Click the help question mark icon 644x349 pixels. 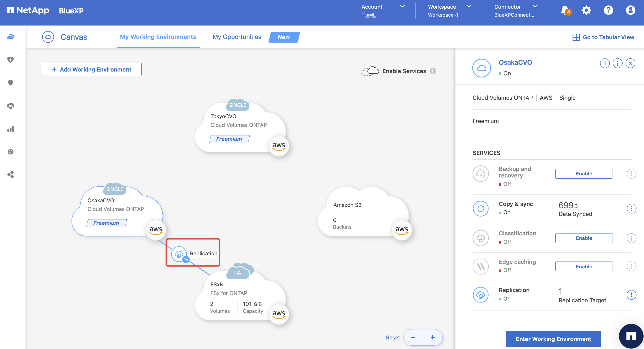(608, 10)
